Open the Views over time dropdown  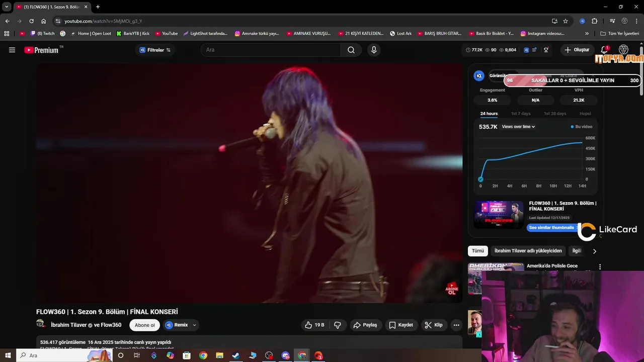[x=518, y=127]
